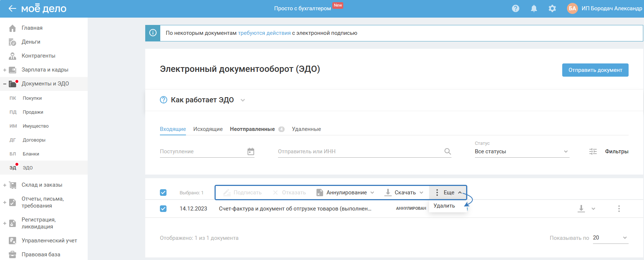Uncheck the select-all checkbox

pyautogui.click(x=163, y=193)
